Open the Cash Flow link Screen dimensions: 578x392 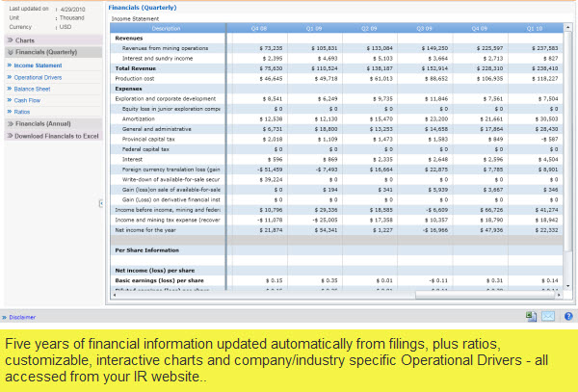click(27, 100)
